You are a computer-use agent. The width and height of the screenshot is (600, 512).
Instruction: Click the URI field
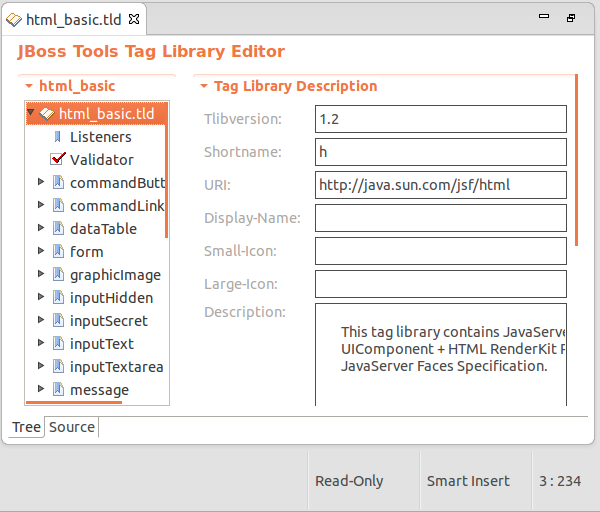pos(441,185)
